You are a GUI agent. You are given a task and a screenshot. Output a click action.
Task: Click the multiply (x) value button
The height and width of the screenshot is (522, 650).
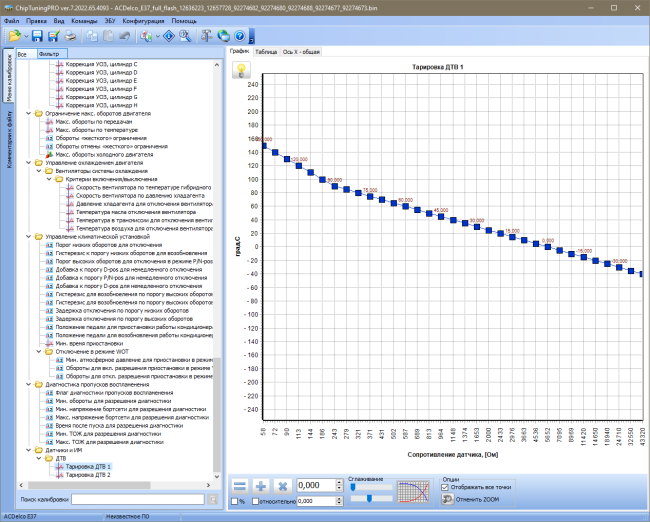point(282,486)
